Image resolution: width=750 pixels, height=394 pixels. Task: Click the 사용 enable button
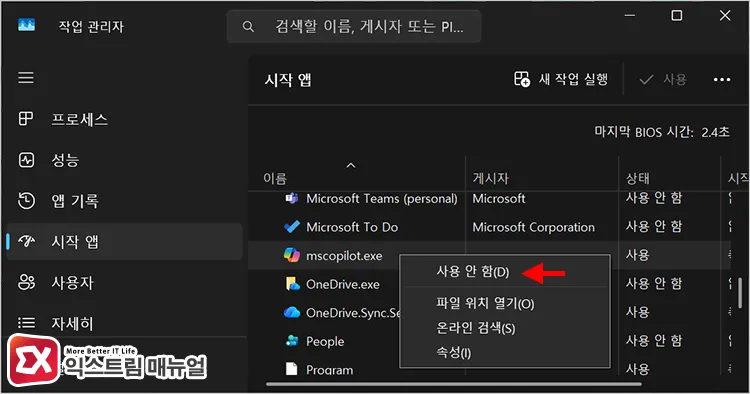click(x=663, y=79)
